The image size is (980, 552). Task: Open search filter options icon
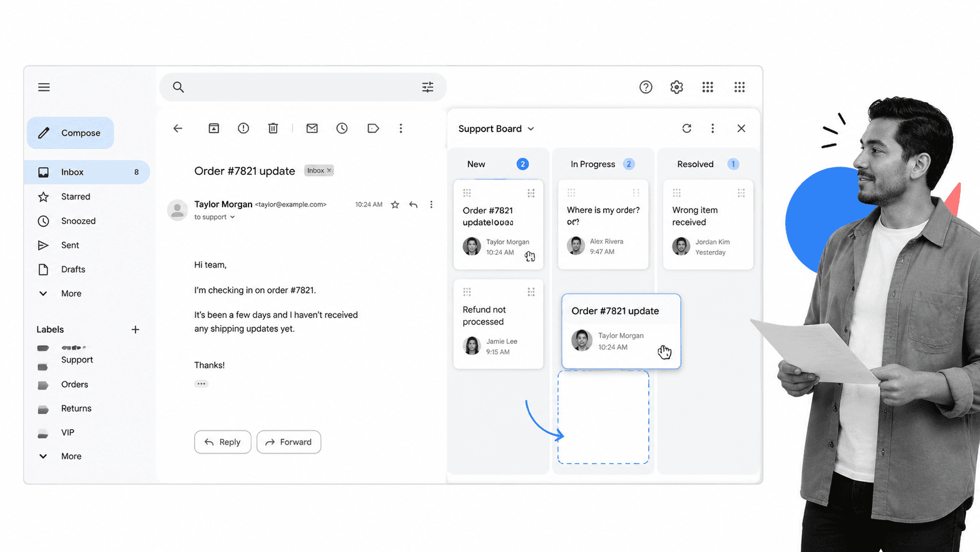pyautogui.click(x=428, y=87)
